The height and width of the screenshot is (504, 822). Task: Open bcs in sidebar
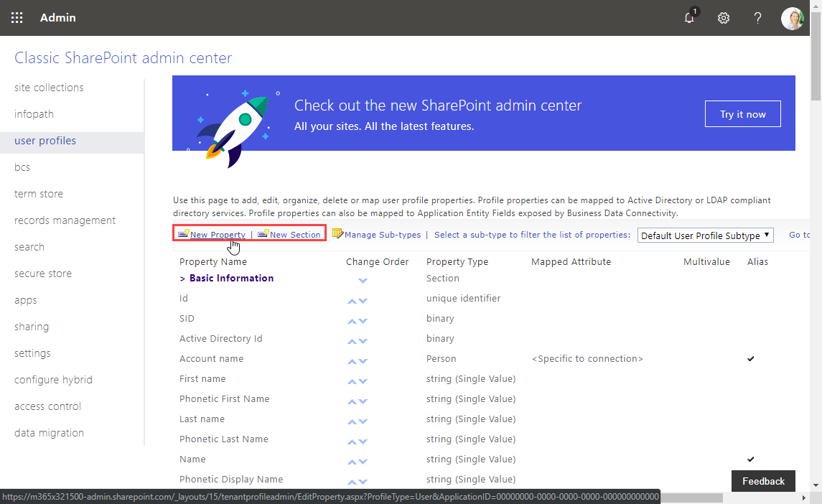pos(22,167)
